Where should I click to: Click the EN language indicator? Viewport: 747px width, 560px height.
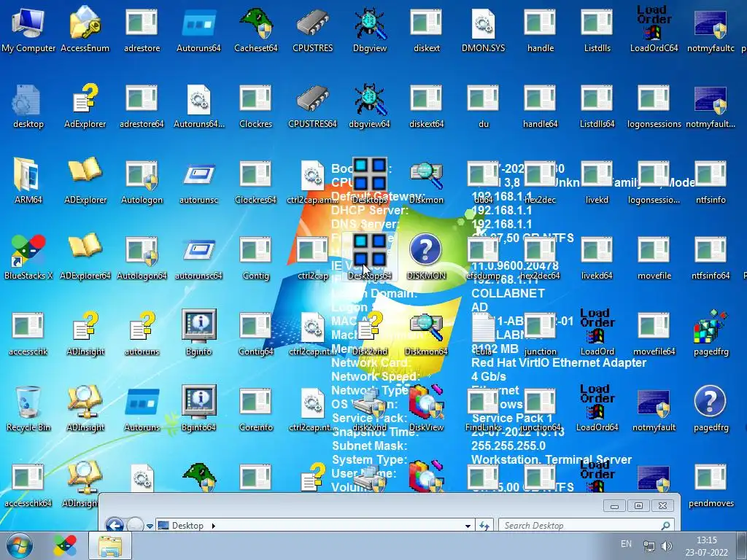(626, 544)
